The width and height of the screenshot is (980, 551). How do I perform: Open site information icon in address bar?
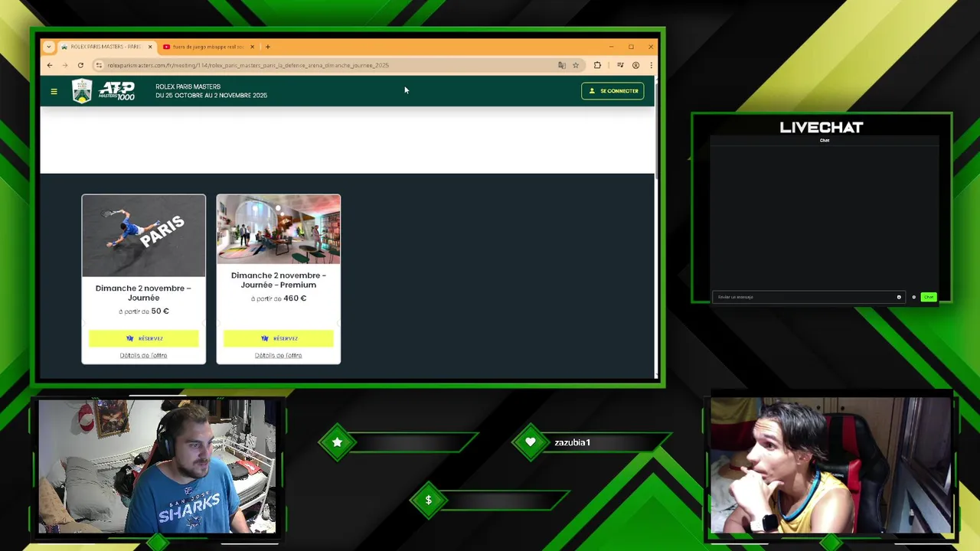point(99,65)
